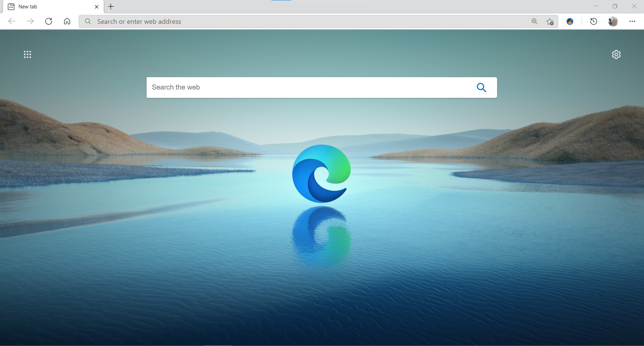Open Settings and more menu
This screenshot has width=644, height=346.
632,21
